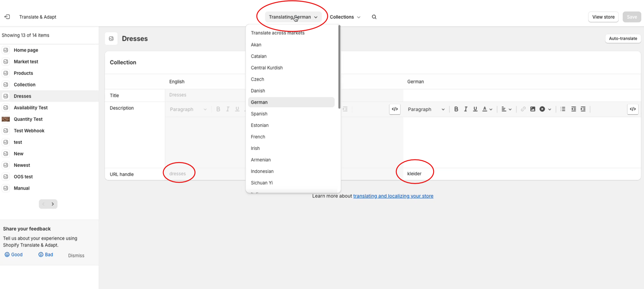The image size is (644, 289).
Task: Insert video icon in German editor
Action: [545, 109]
